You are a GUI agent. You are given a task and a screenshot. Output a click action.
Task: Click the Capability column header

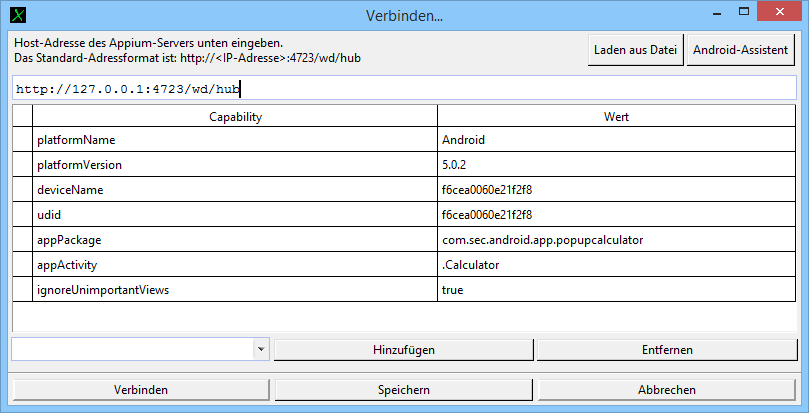pyautogui.click(x=235, y=117)
